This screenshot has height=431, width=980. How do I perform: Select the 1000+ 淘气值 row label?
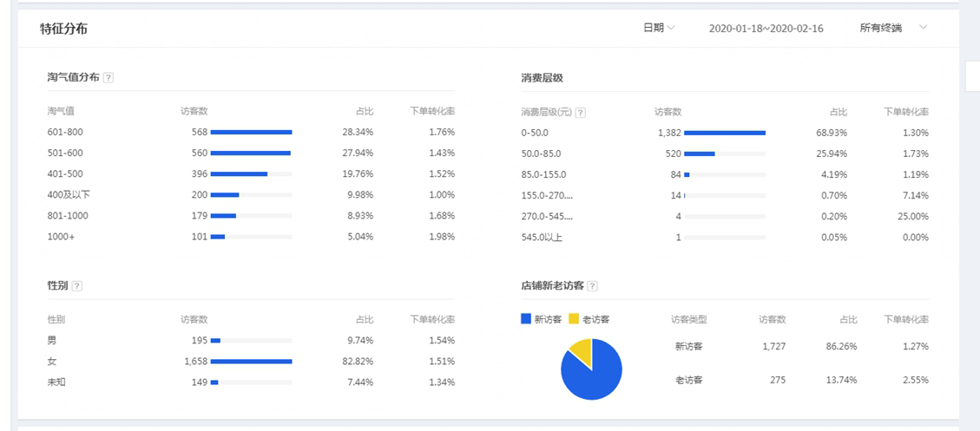(x=61, y=237)
